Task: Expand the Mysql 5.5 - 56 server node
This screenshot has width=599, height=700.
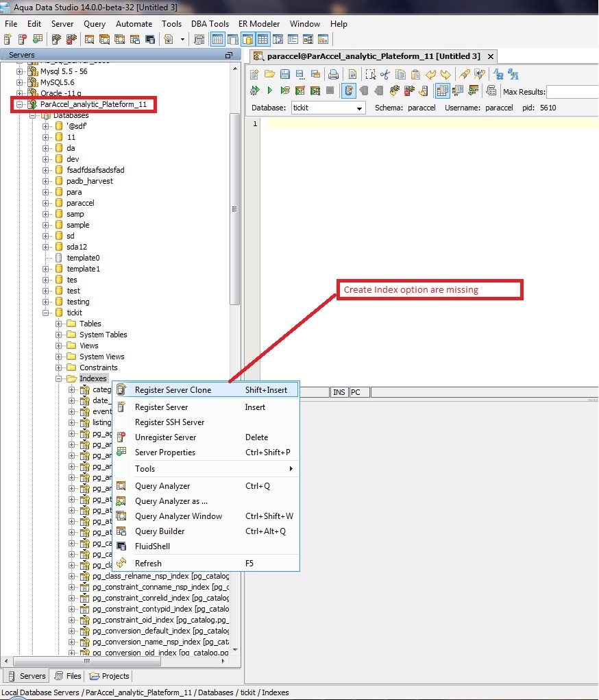Action: 20,71
